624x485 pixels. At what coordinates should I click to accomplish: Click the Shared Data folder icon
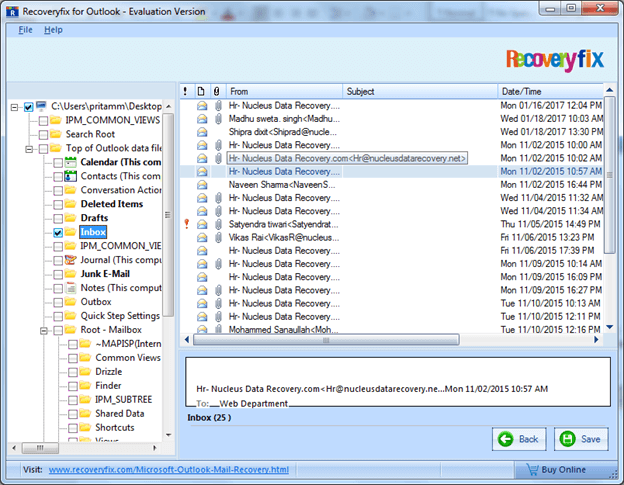coord(85,413)
